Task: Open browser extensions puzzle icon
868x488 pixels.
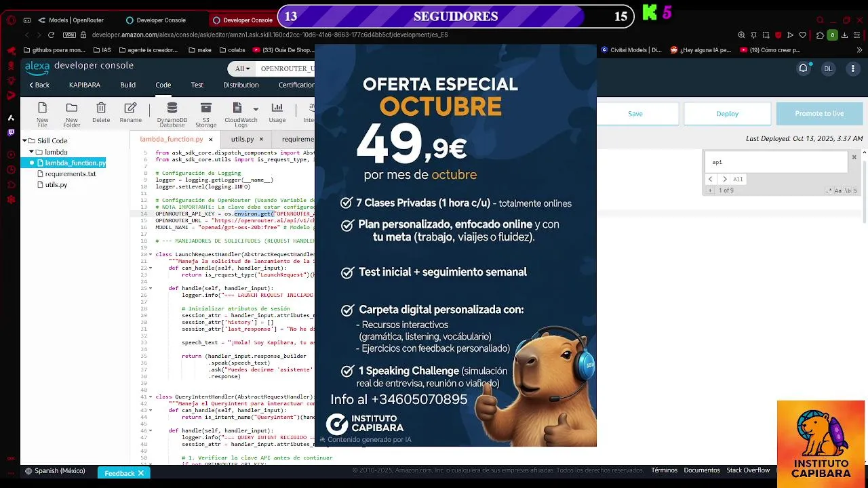Action: pyautogui.click(x=821, y=35)
